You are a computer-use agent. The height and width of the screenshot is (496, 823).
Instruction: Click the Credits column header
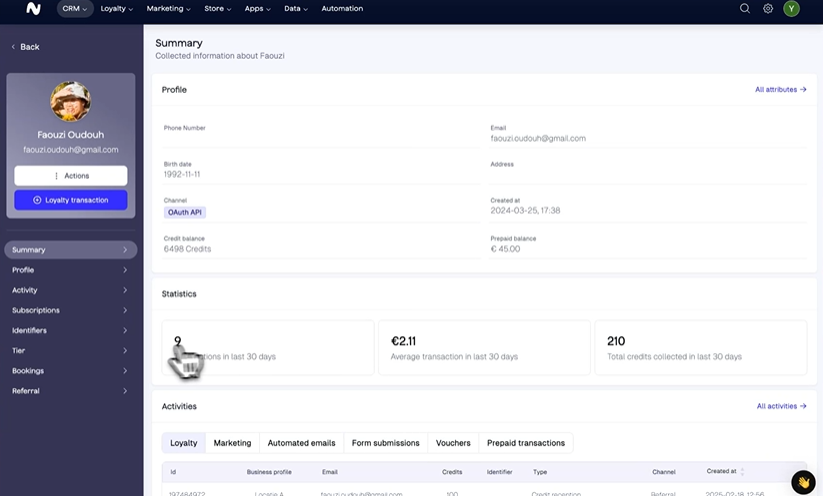pos(452,472)
